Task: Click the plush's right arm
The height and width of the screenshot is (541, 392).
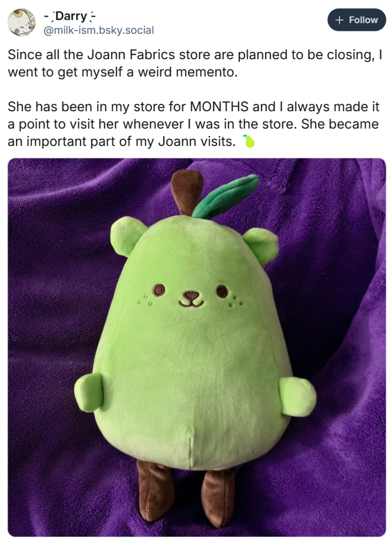Action: tap(297, 397)
